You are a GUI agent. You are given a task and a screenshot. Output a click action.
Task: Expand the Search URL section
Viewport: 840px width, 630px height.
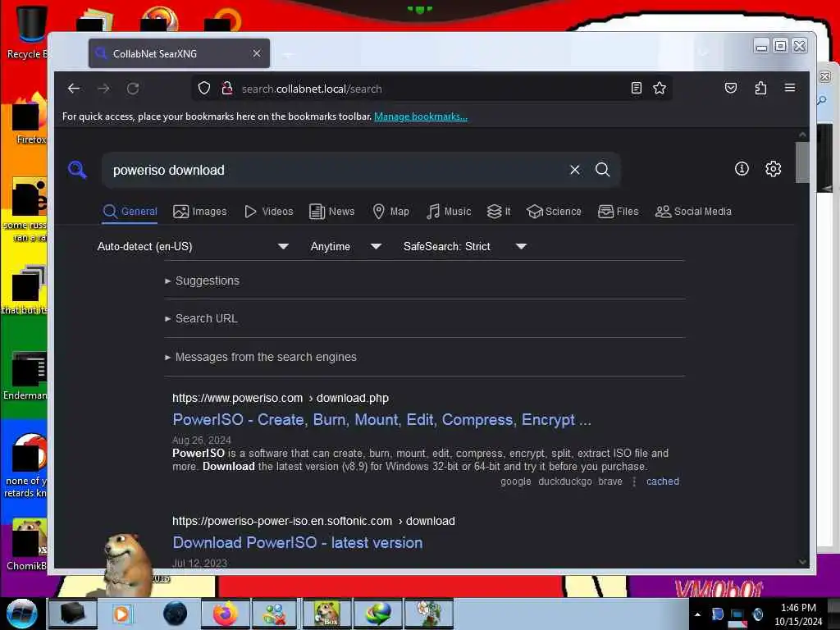[202, 318]
